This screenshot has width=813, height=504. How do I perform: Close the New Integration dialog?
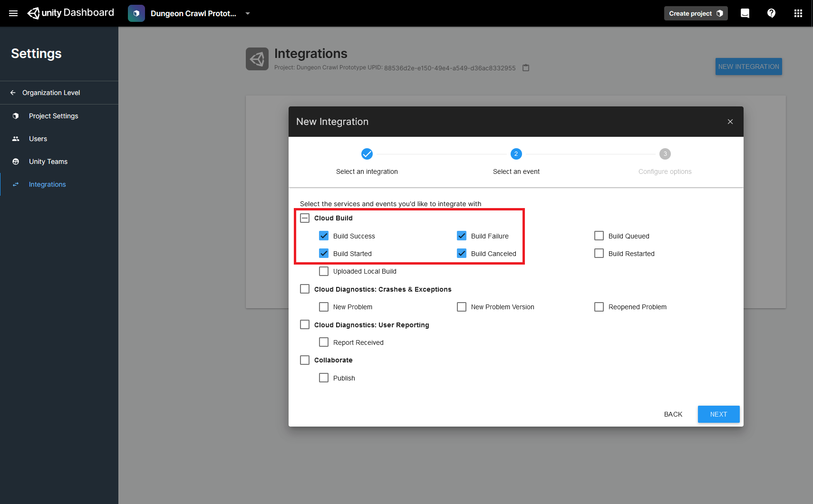730,122
